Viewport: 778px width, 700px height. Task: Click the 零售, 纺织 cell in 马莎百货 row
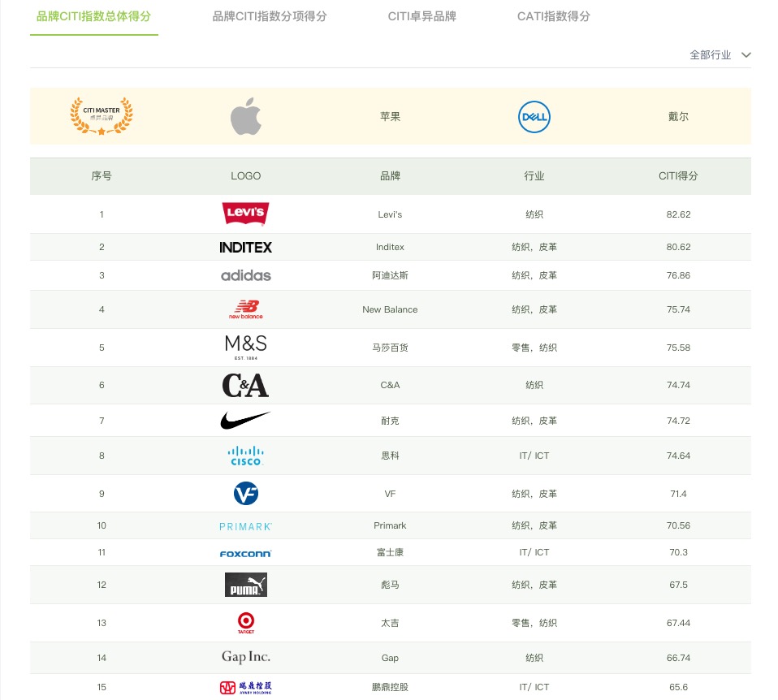[534, 348]
